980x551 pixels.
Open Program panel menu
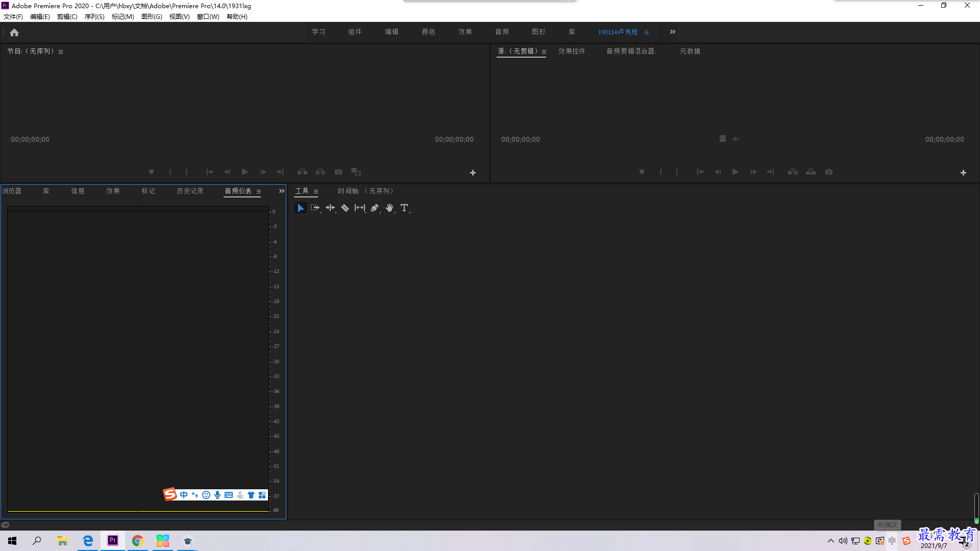(61, 52)
